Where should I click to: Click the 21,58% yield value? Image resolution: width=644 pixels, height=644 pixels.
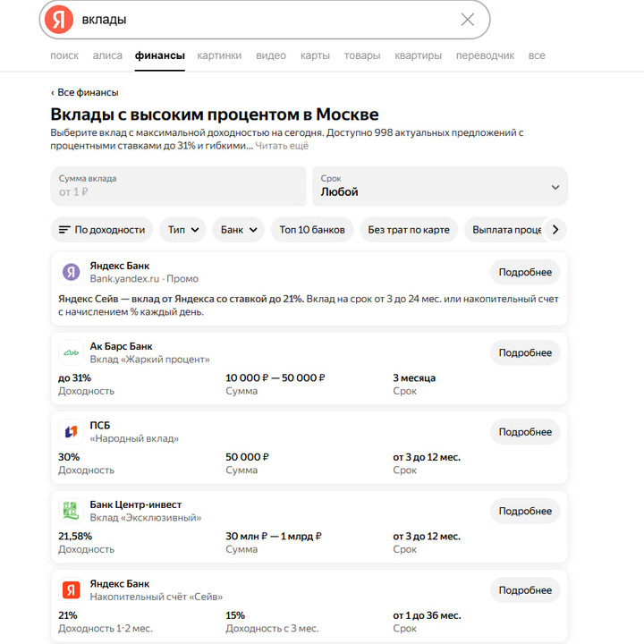point(75,537)
